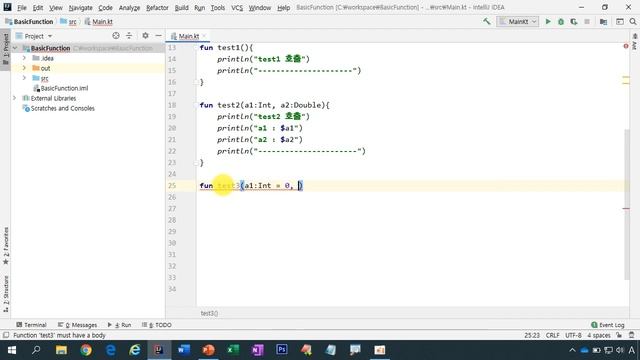Open Excel from the taskbar
Viewport: 640px width, 360px height.
pos(233,350)
